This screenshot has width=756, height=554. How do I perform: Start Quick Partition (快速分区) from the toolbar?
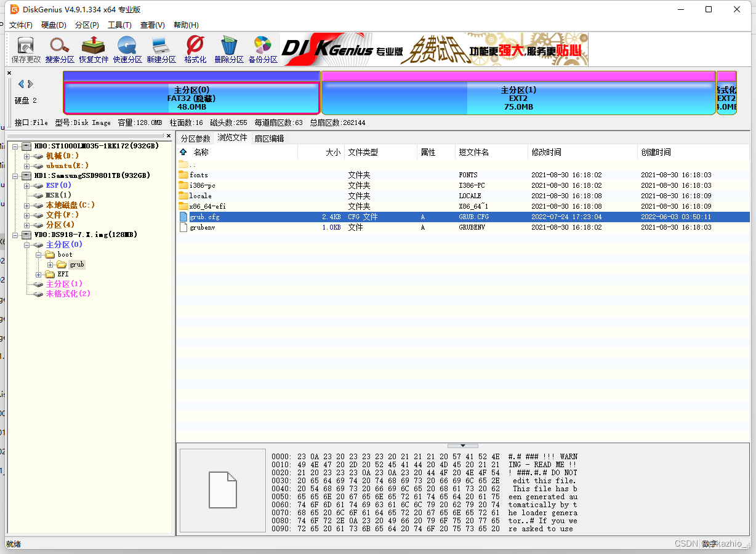pos(127,50)
